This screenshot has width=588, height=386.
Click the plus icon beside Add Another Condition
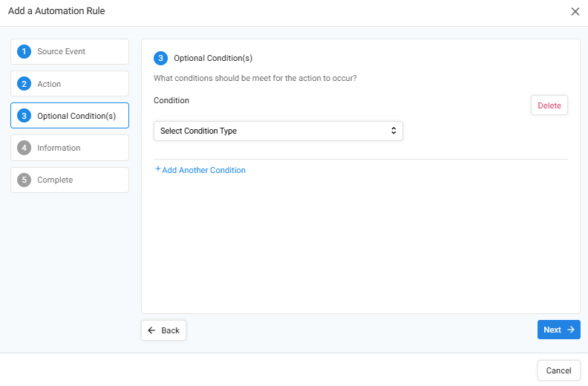tap(158, 169)
